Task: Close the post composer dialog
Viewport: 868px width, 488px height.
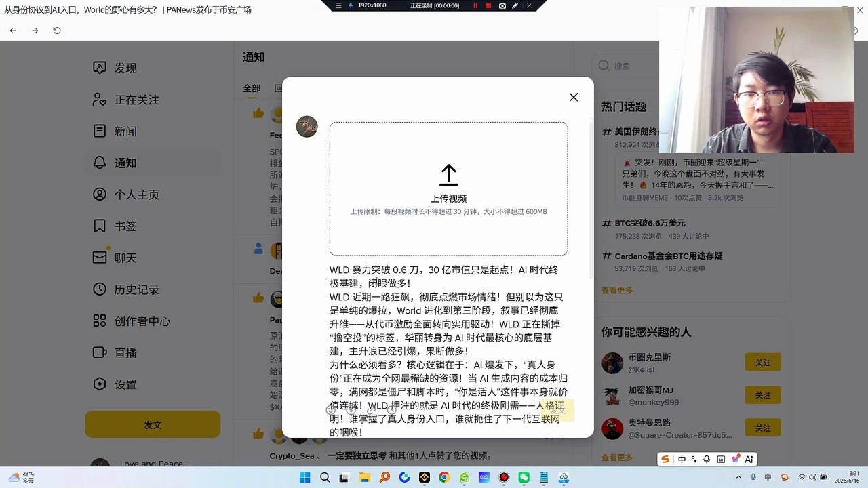Action: 574,97
